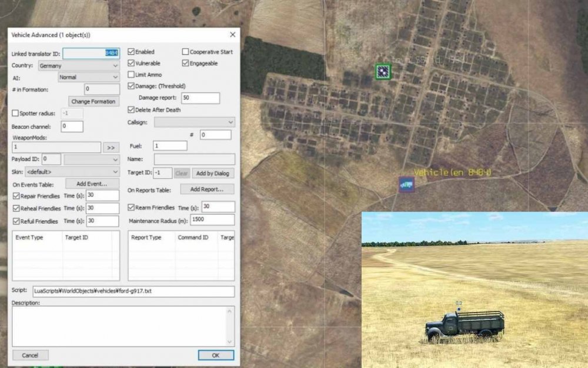Click the Description text area
The height and width of the screenshot is (368, 588).
point(120,326)
